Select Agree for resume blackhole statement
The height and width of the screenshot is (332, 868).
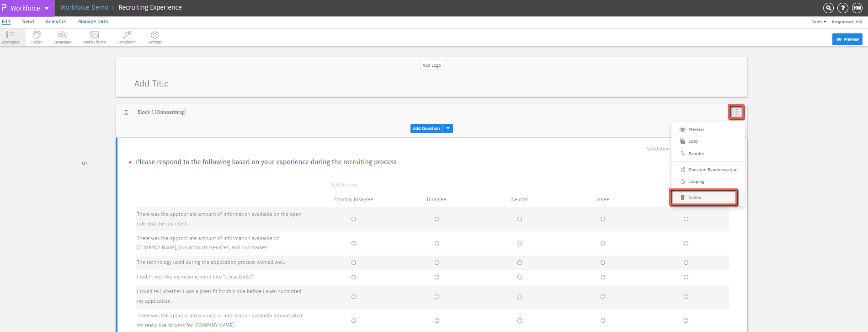(603, 277)
